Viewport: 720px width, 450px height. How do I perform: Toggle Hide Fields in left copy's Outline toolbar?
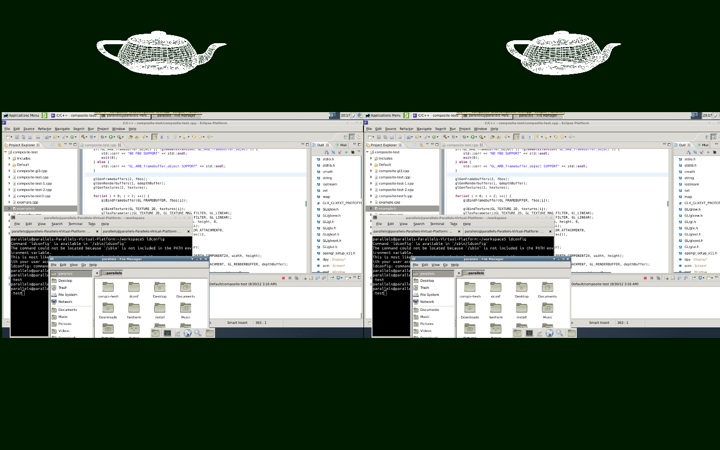point(333,152)
